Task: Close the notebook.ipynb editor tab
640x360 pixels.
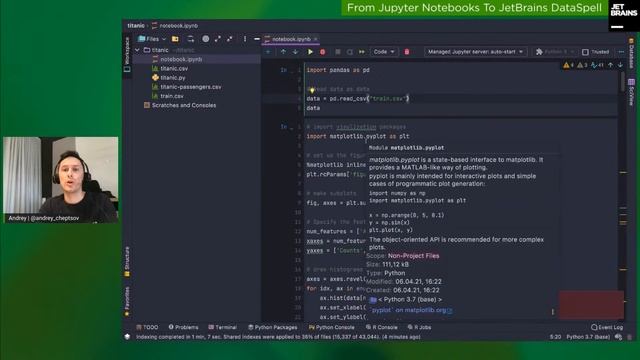Action: click(x=316, y=39)
